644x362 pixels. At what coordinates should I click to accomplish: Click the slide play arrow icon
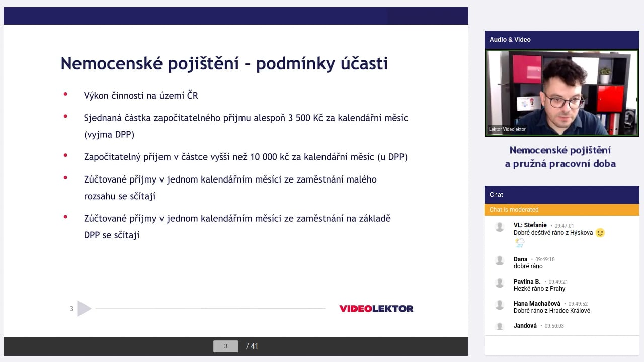[x=84, y=309]
